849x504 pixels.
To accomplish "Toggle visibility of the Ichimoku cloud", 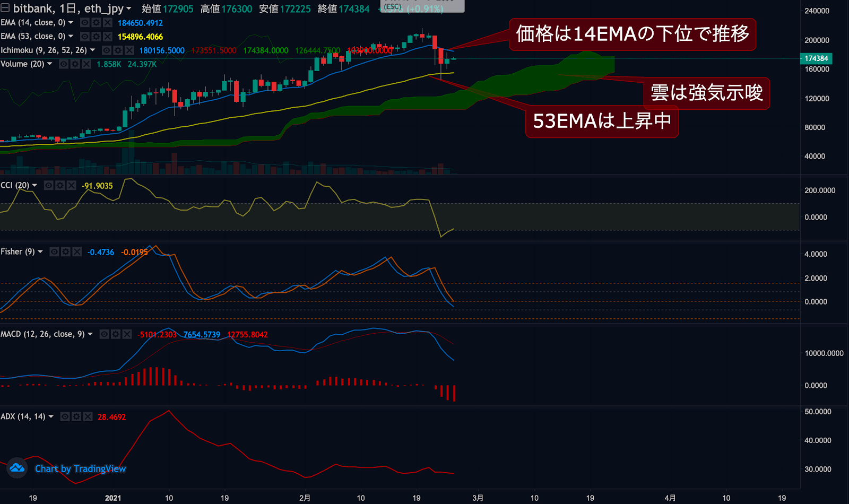I will [x=106, y=50].
